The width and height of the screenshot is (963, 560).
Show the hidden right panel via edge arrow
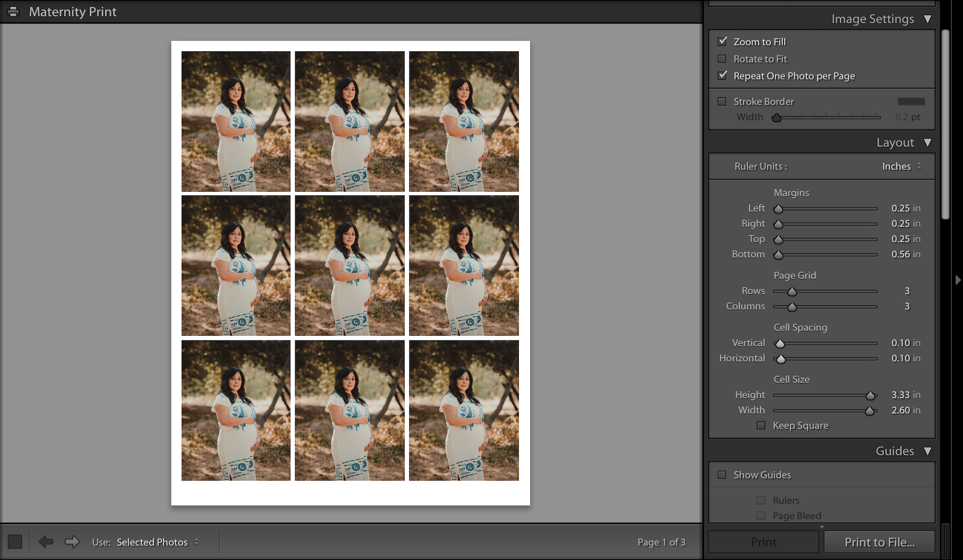957,280
